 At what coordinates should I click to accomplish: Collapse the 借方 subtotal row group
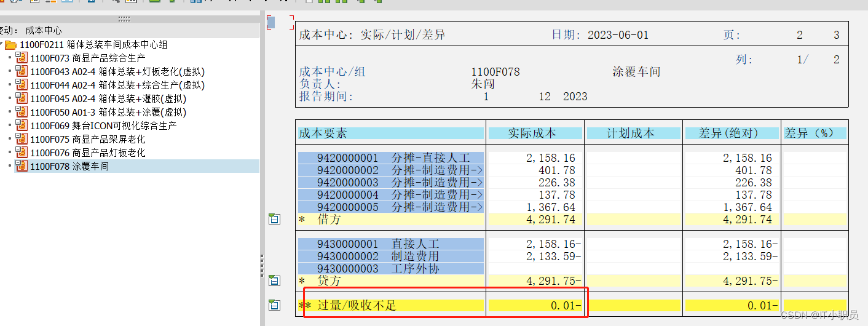click(x=274, y=219)
